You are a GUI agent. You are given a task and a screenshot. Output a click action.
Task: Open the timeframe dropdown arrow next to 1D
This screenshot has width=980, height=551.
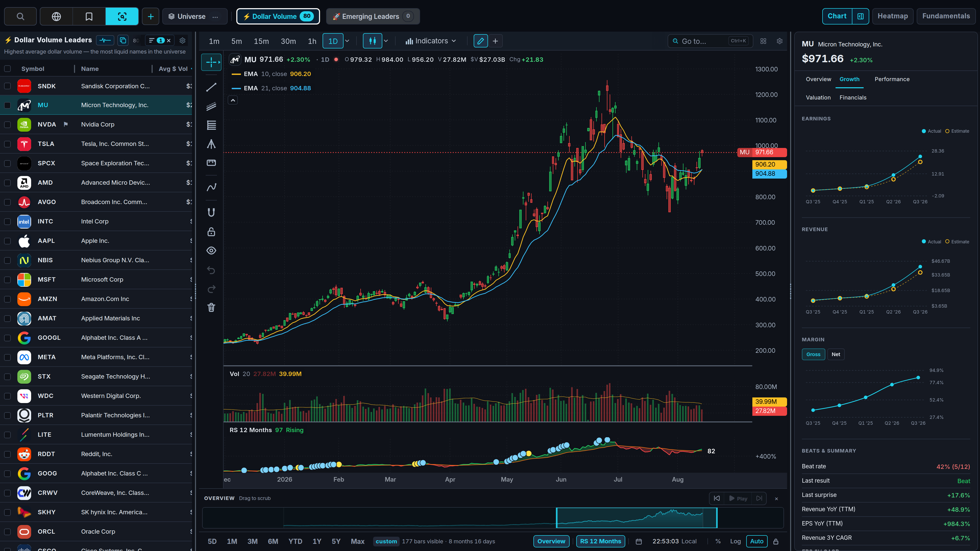tap(347, 41)
